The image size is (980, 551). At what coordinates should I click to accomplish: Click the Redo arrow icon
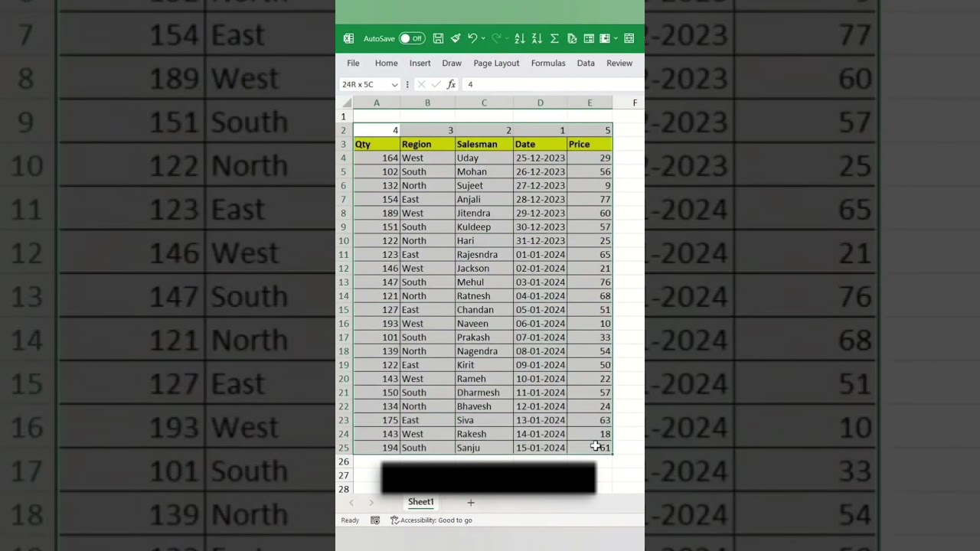[495, 38]
